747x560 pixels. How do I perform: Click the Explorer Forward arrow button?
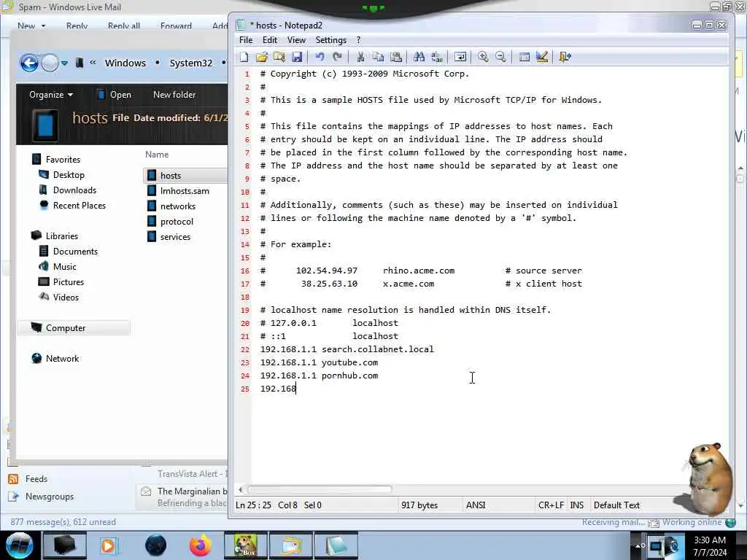pyautogui.click(x=50, y=63)
